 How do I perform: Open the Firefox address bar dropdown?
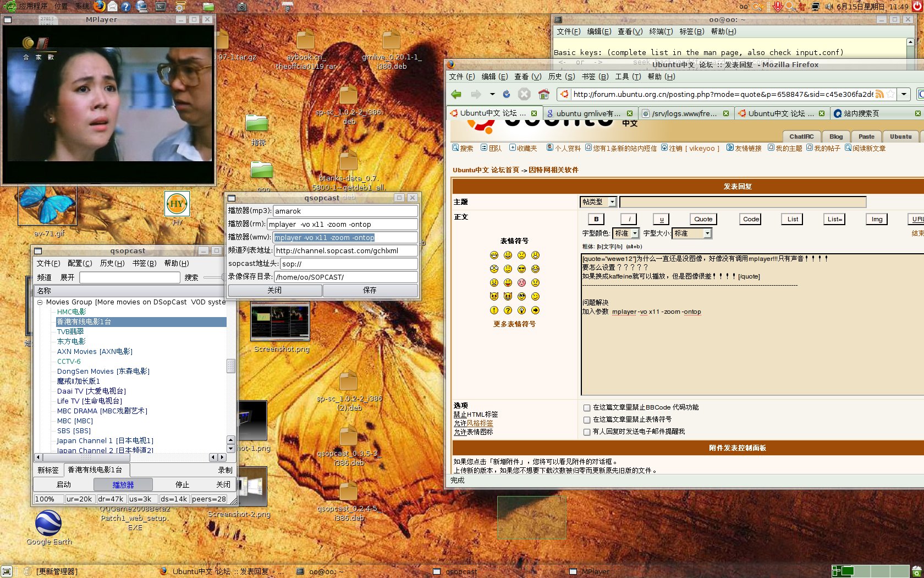click(x=904, y=94)
